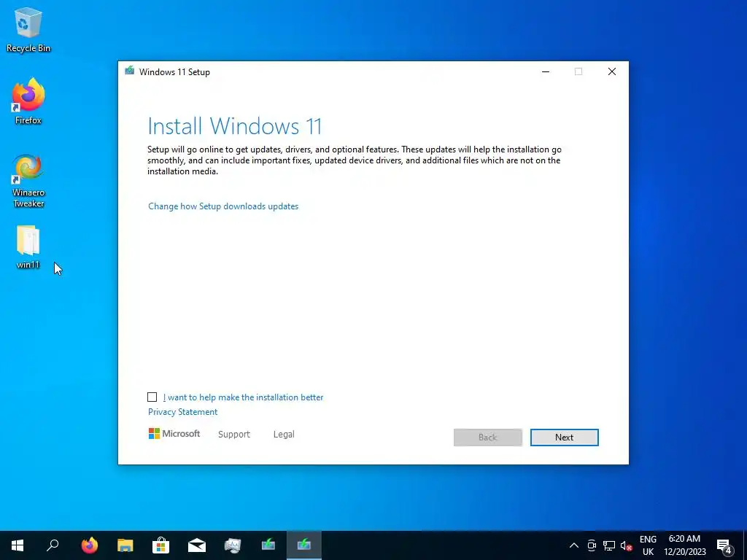Open the ENG UK language indicator
Screen dimensions: 747x560
[648, 545]
